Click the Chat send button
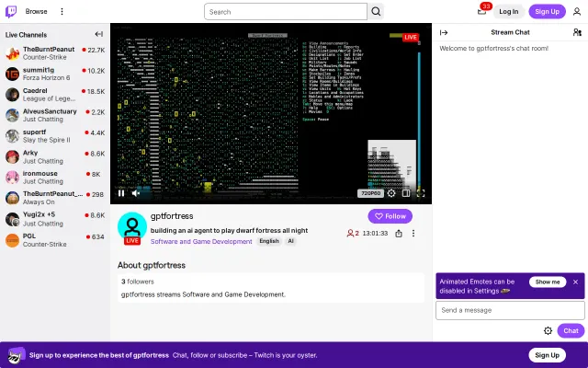 [x=571, y=330]
